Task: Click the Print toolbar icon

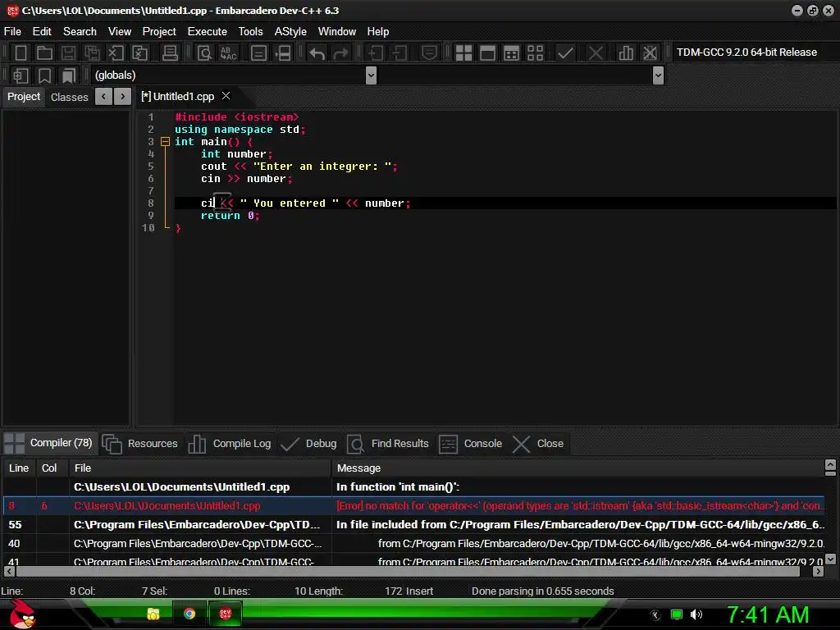Action: [170, 52]
